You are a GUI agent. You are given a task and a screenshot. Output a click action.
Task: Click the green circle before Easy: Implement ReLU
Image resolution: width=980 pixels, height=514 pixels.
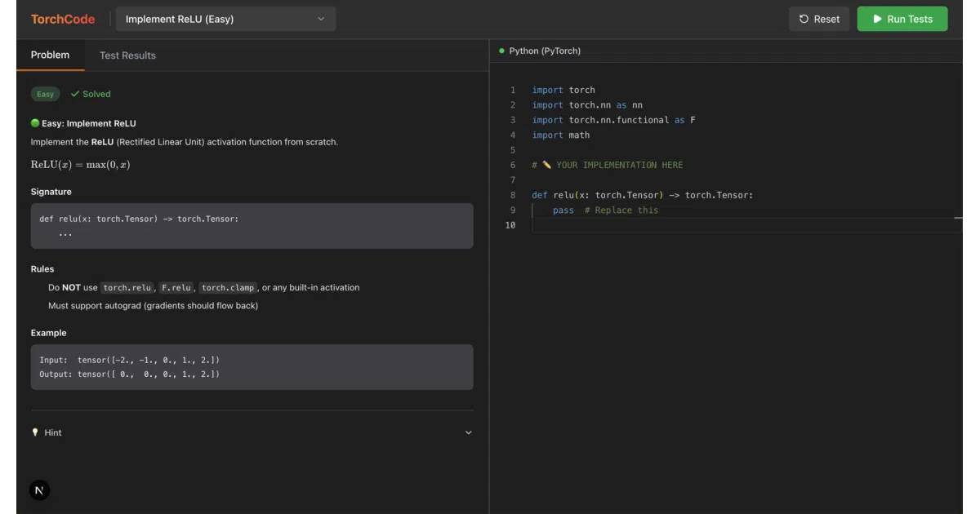(35, 123)
